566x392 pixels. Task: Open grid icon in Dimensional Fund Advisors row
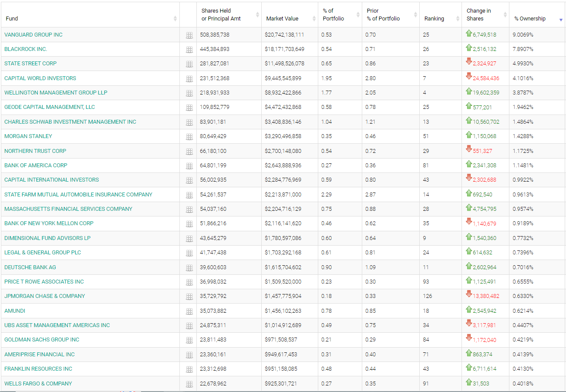pyautogui.click(x=189, y=239)
